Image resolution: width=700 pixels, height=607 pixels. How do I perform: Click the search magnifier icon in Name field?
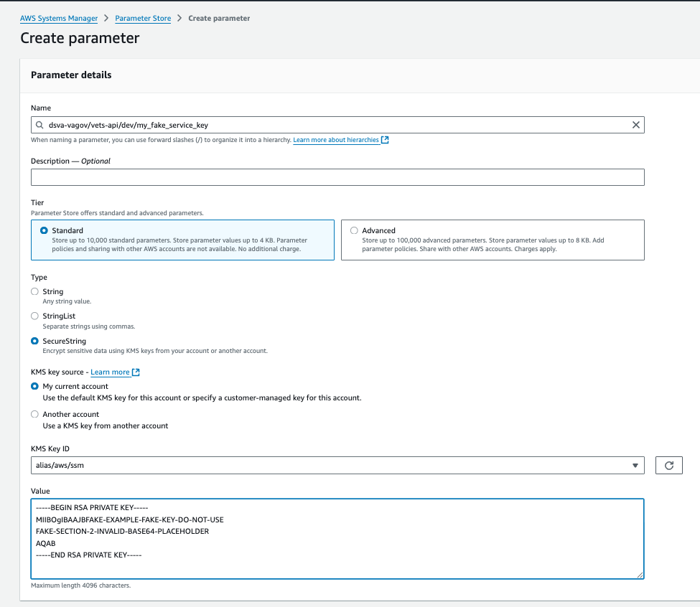click(40, 125)
